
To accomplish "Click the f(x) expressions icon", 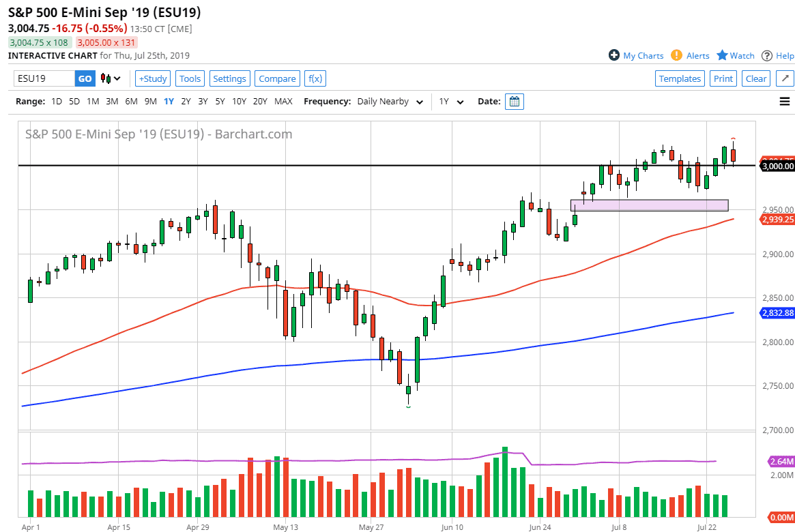I will [315, 78].
